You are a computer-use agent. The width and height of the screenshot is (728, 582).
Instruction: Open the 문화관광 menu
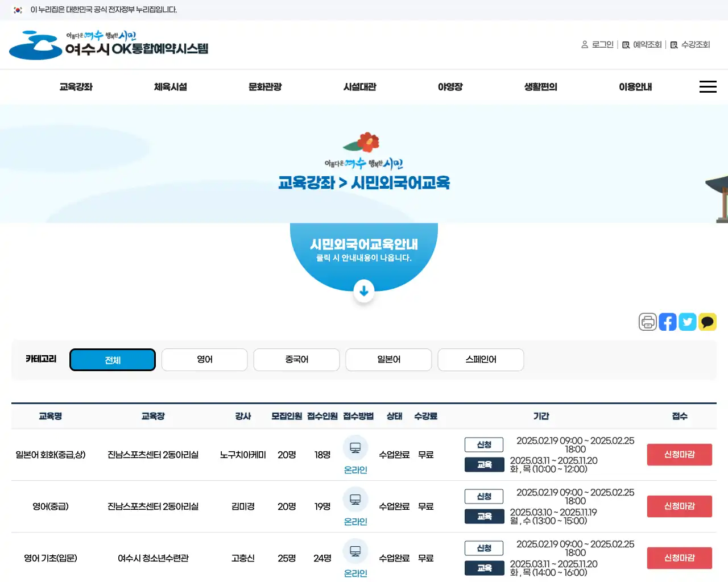(x=264, y=86)
